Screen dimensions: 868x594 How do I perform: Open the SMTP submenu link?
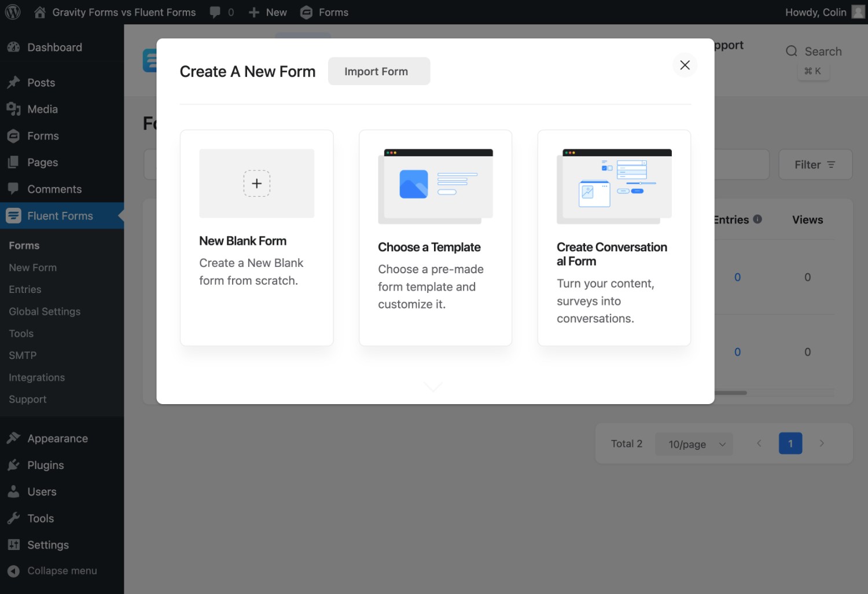23,355
